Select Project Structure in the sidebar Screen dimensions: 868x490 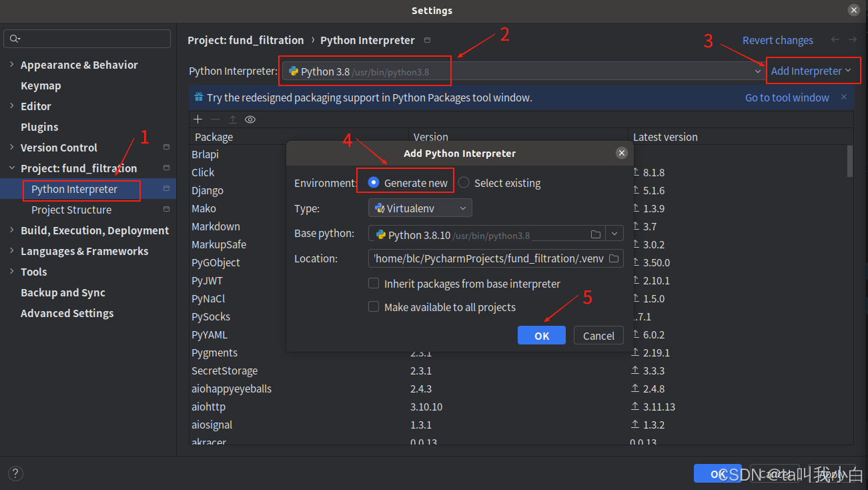tap(88, 210)
